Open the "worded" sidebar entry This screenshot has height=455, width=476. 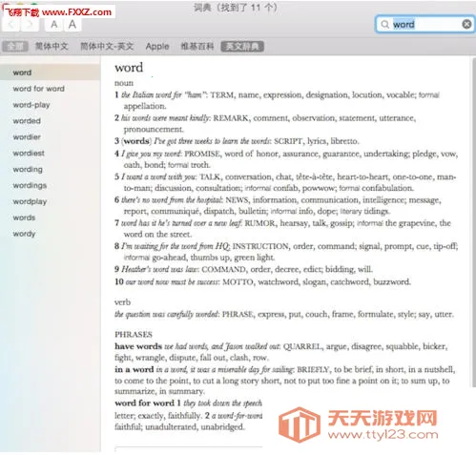point(51,121)
